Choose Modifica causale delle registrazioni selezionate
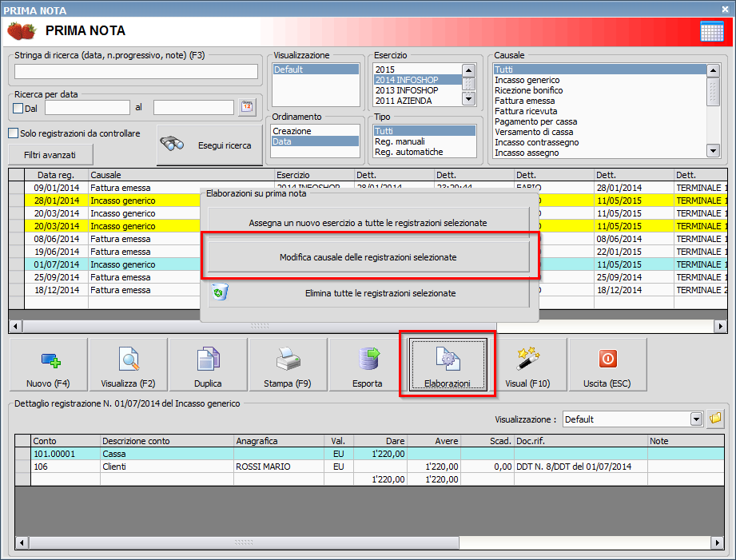736x560 pixels. (368, 257)
